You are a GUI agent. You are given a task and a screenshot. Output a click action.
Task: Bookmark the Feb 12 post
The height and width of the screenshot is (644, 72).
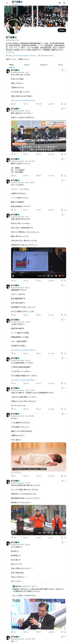[x=62, y=154]
